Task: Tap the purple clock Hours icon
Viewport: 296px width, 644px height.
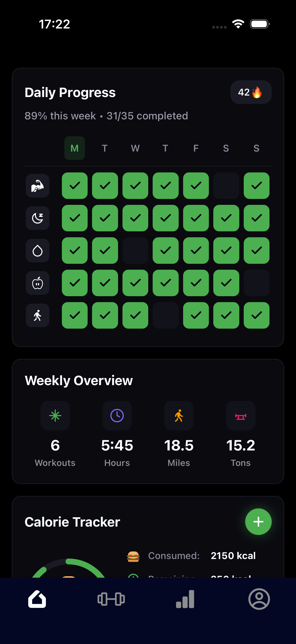Action: click(117, 416)
